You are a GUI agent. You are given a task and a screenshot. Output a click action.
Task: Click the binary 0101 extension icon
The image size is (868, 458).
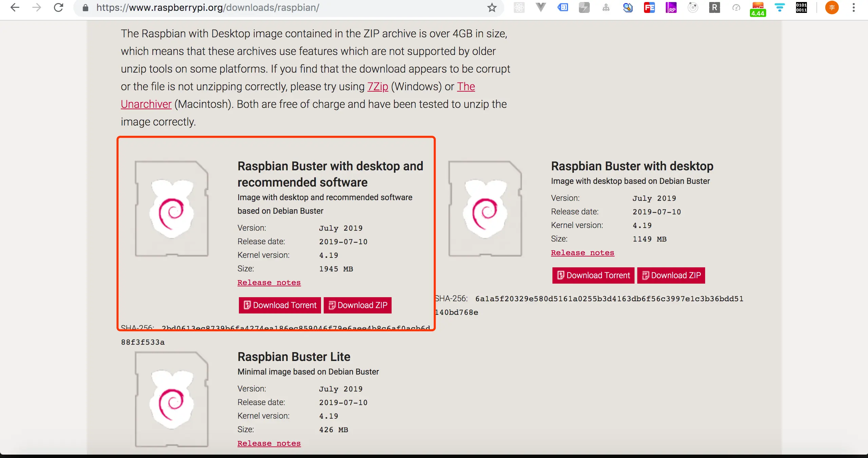pyautogui.click(x=801, y=7)
